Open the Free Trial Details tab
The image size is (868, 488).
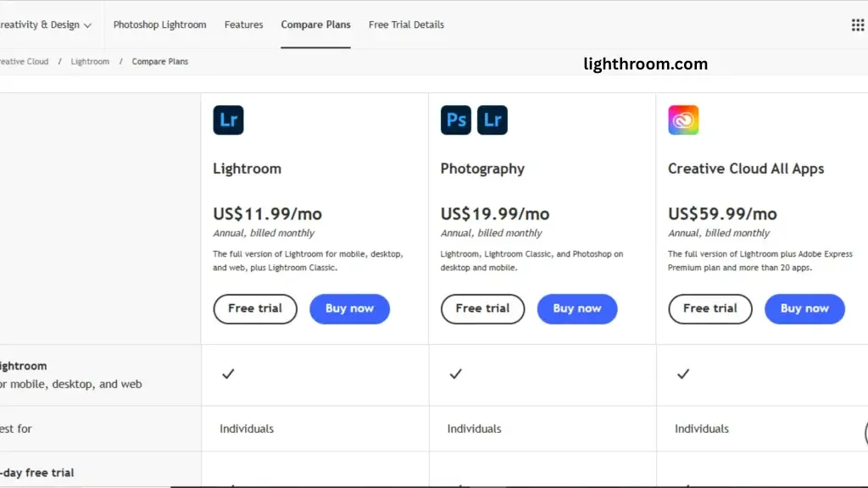point(406,25)
